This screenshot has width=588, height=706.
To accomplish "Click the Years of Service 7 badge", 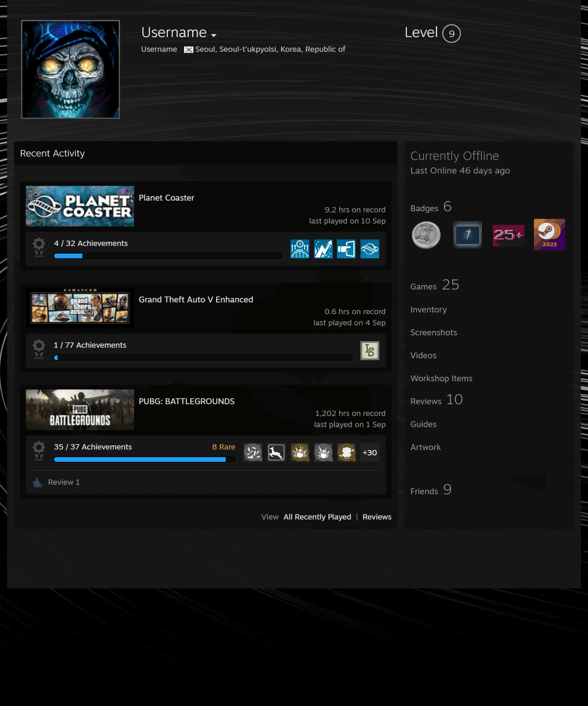I will [x=467, y=235].
